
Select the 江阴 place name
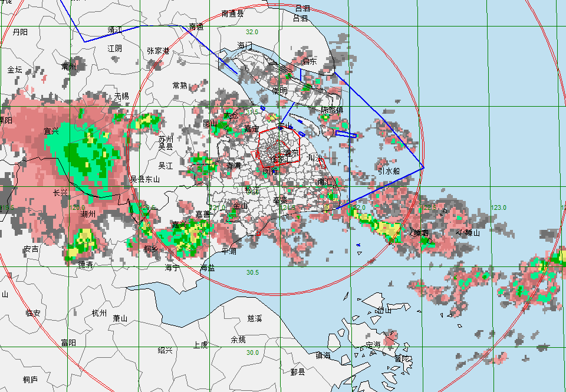coord(115,48)
